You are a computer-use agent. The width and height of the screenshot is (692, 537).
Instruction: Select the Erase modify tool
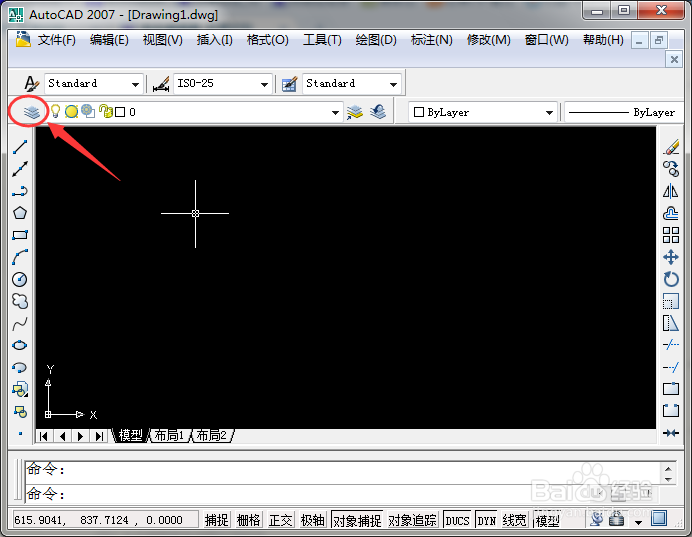[671, 147]
